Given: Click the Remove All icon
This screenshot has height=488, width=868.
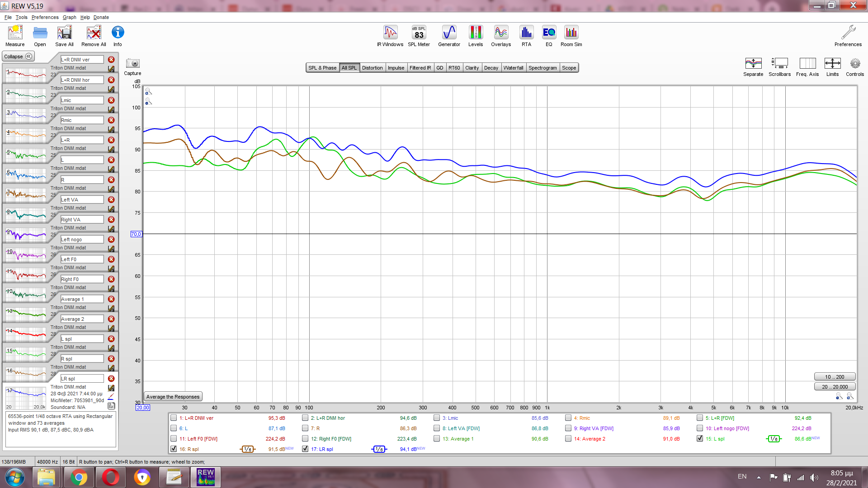Looking at the screenshot, I should [x=94, y=36].
